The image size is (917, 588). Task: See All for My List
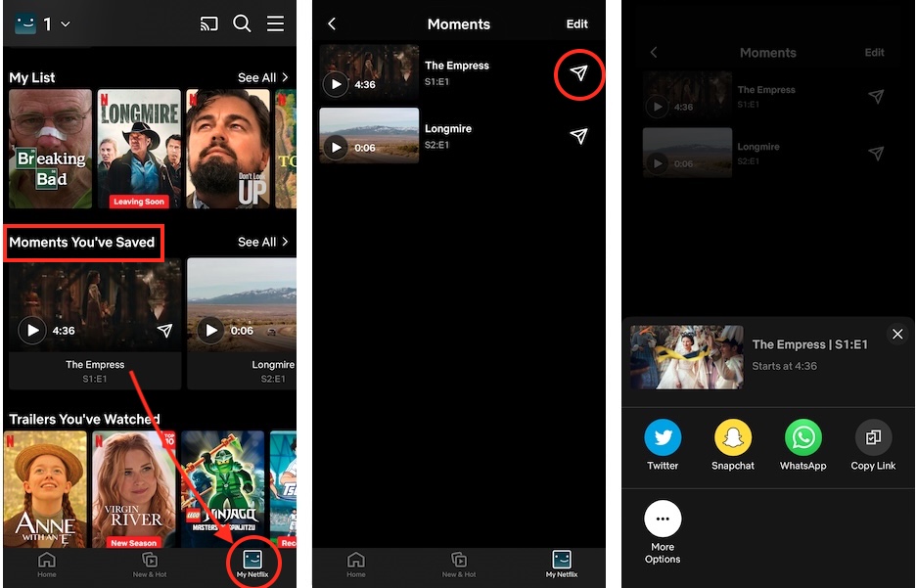pos(262,77)
